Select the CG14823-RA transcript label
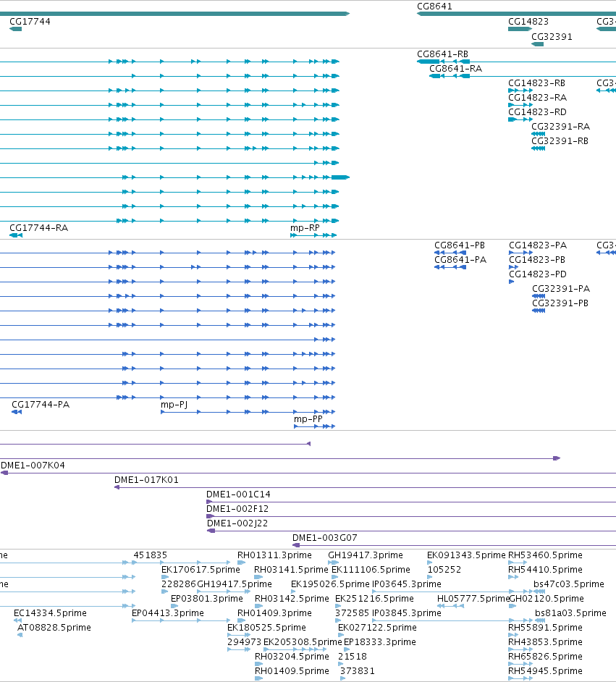 click(x=537, y=98)
